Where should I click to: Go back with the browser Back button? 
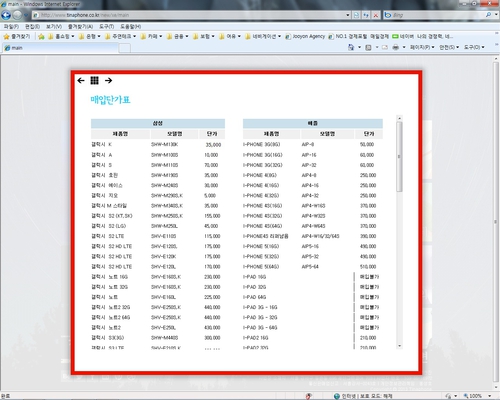(x=6, y=15)
